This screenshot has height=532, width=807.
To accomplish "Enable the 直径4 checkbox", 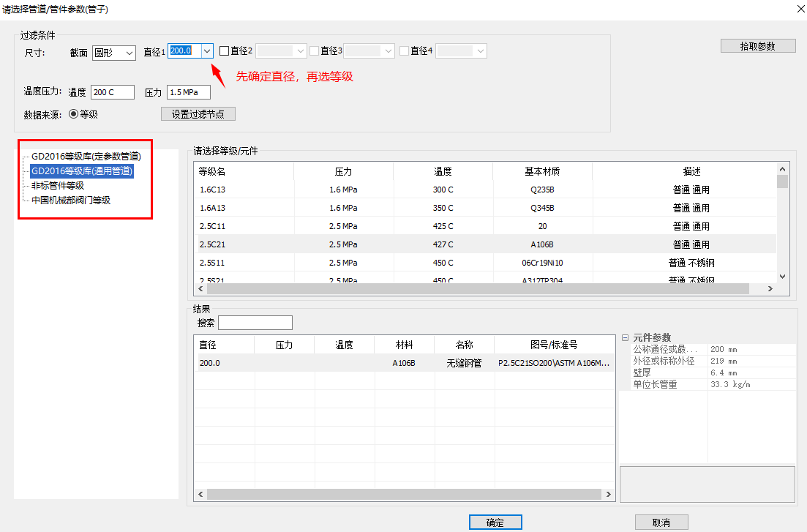I will tap(405, 51).
